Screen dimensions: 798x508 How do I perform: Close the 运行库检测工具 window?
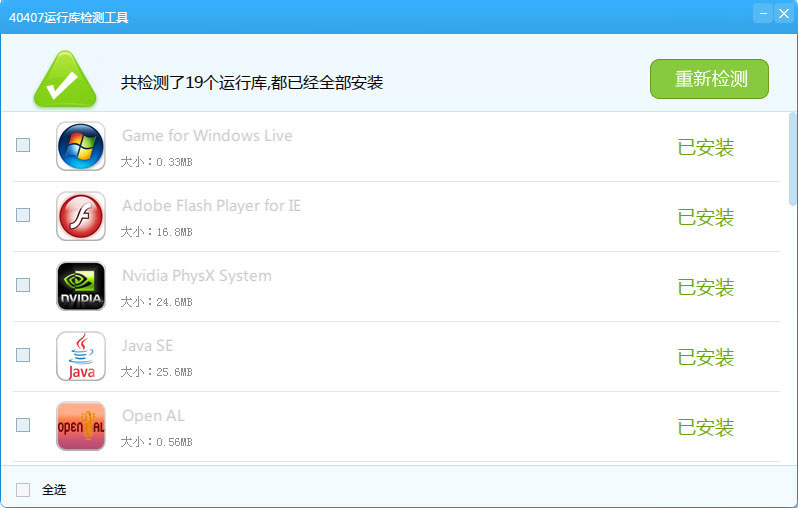coord(784,13)
